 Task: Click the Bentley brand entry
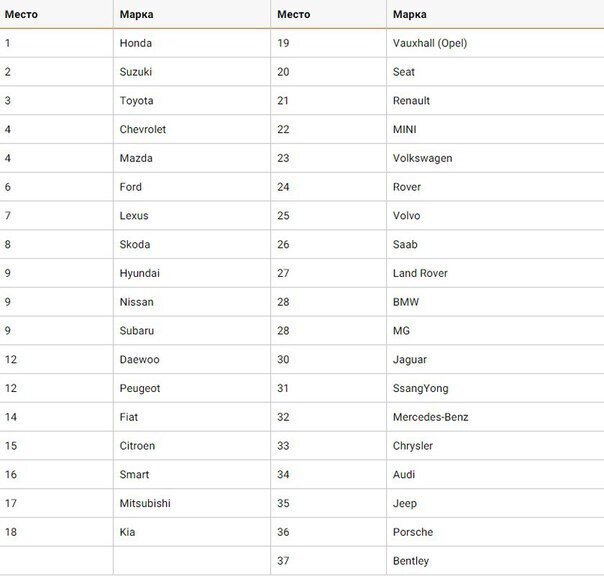tap(411, 561)
